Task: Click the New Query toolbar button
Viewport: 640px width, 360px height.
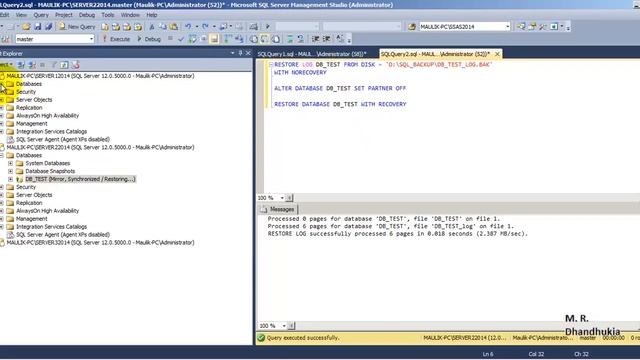Action: (x=77, y=27)
